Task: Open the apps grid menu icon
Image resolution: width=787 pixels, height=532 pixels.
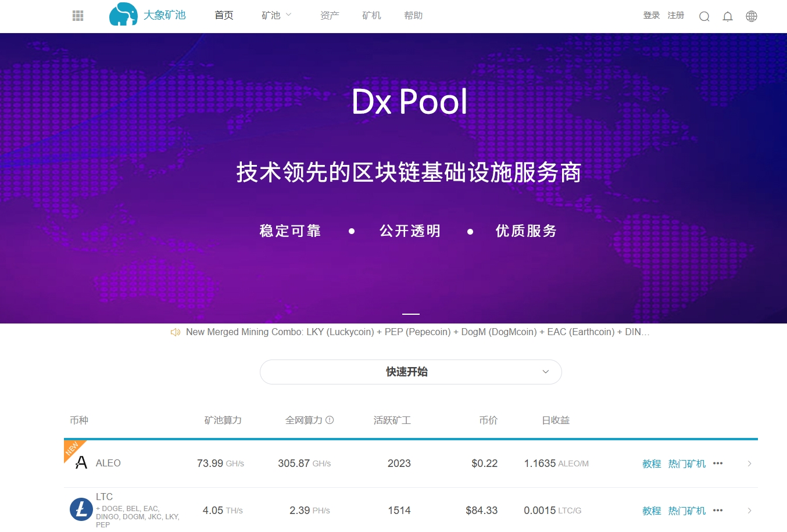Action: pyautogui.click(x=78, y=16)
